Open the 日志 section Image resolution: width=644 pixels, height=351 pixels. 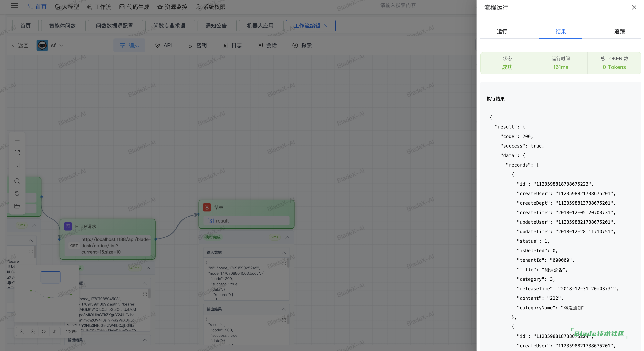(232, 45)
